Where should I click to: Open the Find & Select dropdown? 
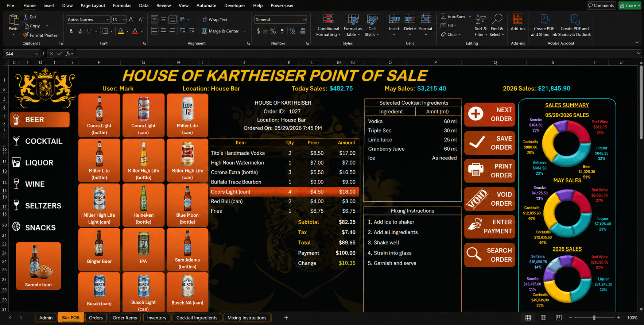click(x=497, y=24)
